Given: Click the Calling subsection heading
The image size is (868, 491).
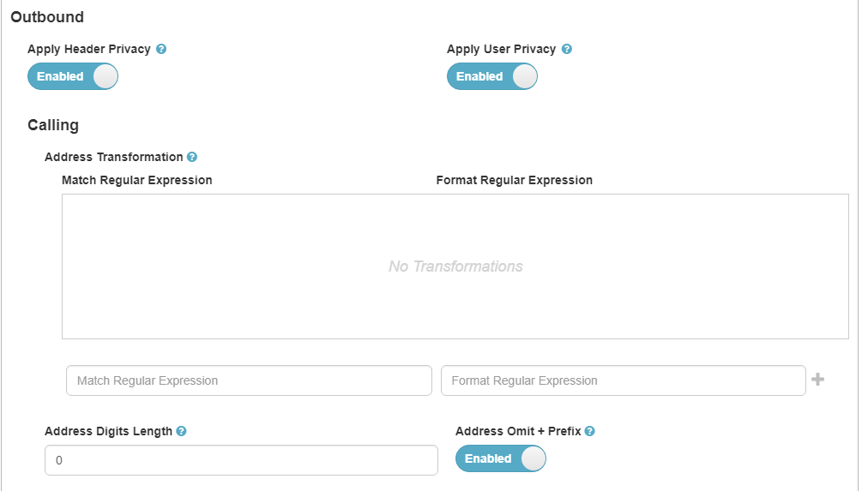Looking at the screenshot, I should coord(53,125).
